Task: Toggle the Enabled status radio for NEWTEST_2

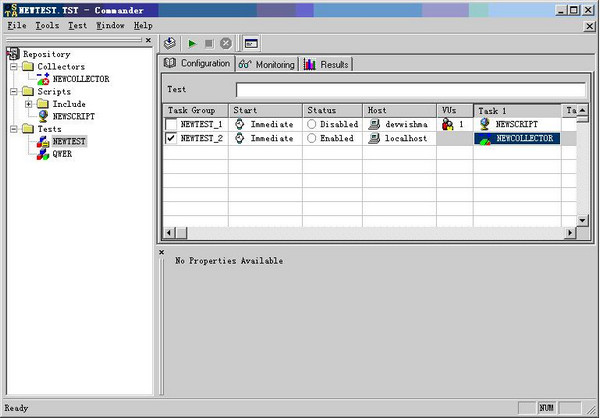Action: 311,138
